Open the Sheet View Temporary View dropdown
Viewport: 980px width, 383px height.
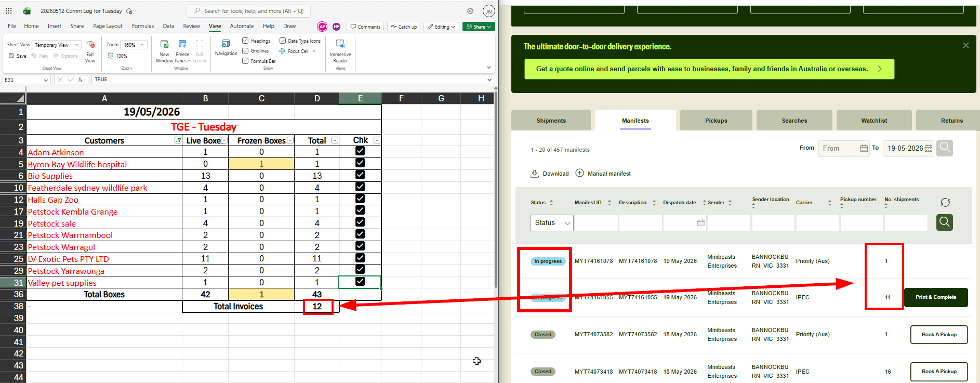[x=57, y=45]
